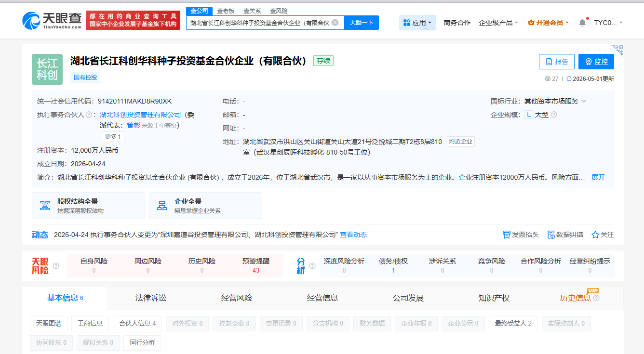Expand the 国标行业 industry chevron
This screenshot has width=644, height=354.
(x=584, y=101)
